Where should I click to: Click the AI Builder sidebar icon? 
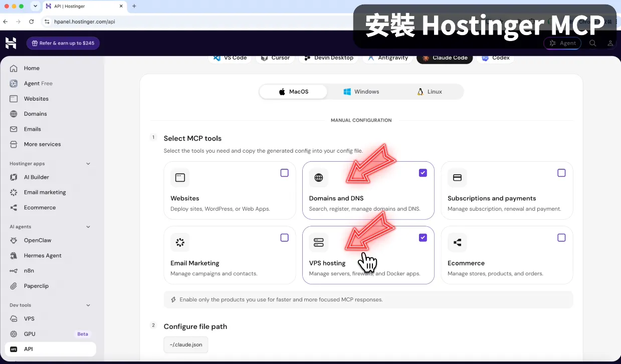[x=14, y=177]
